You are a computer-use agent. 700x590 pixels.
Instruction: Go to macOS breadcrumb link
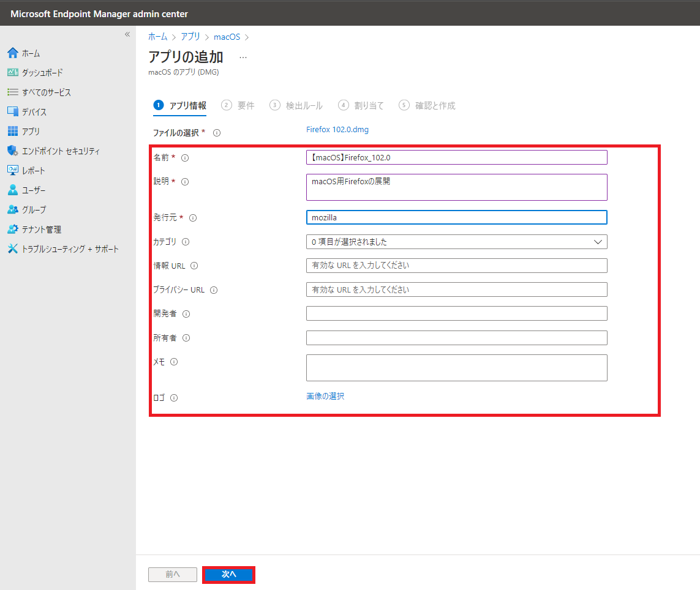pyautogui.click(x=227, y=37)
